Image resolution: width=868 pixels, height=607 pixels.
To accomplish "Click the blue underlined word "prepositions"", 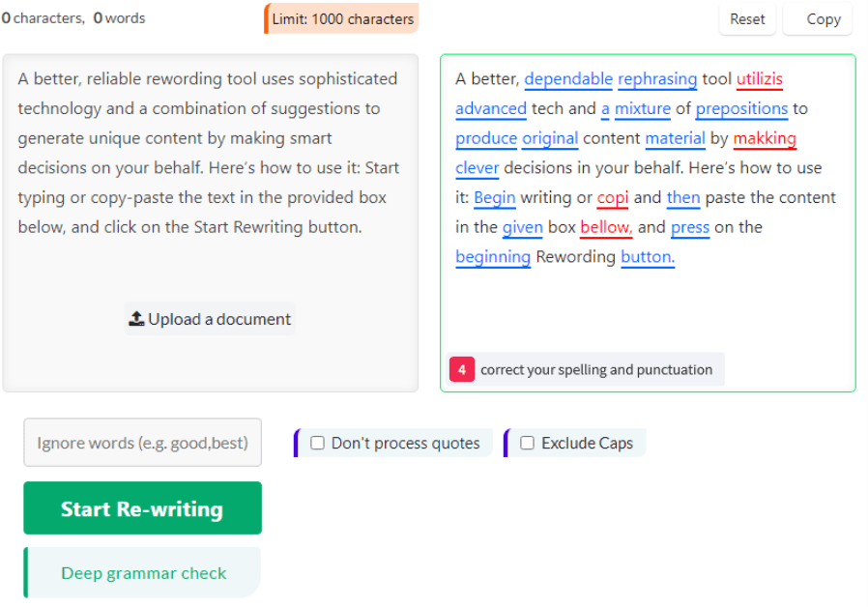I will coord(741,109).
